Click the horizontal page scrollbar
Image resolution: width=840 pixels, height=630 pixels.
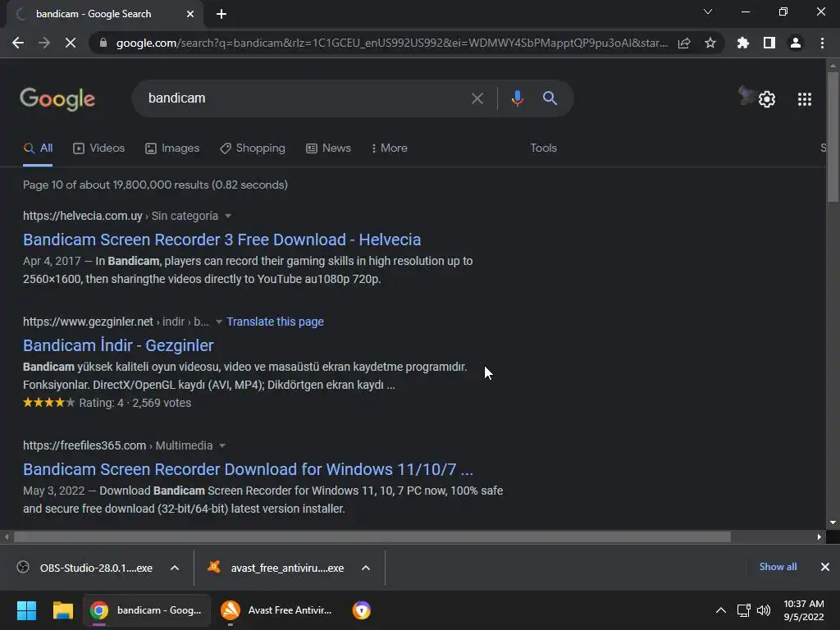pos(372,536)
